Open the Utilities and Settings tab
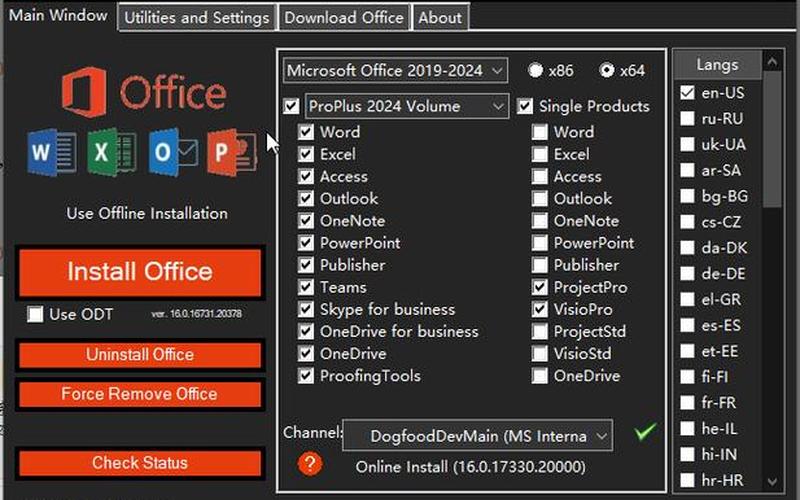 (197, 17)
